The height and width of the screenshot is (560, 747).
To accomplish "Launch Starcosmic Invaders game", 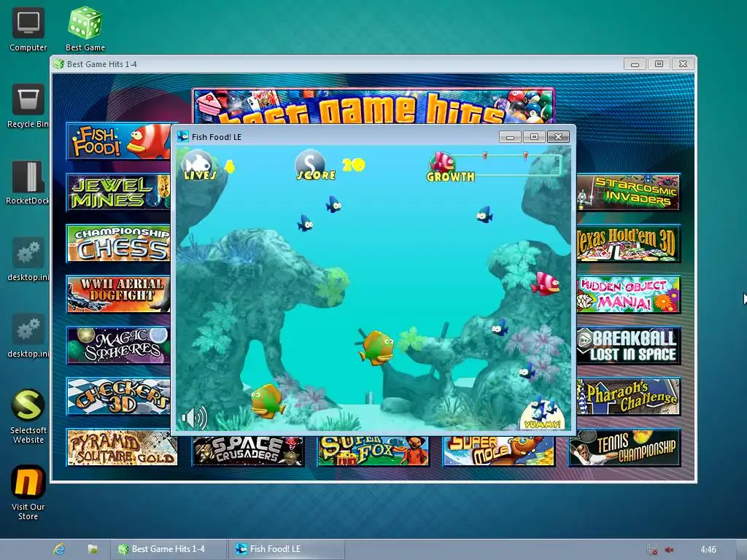I will [x=628, y=192].
